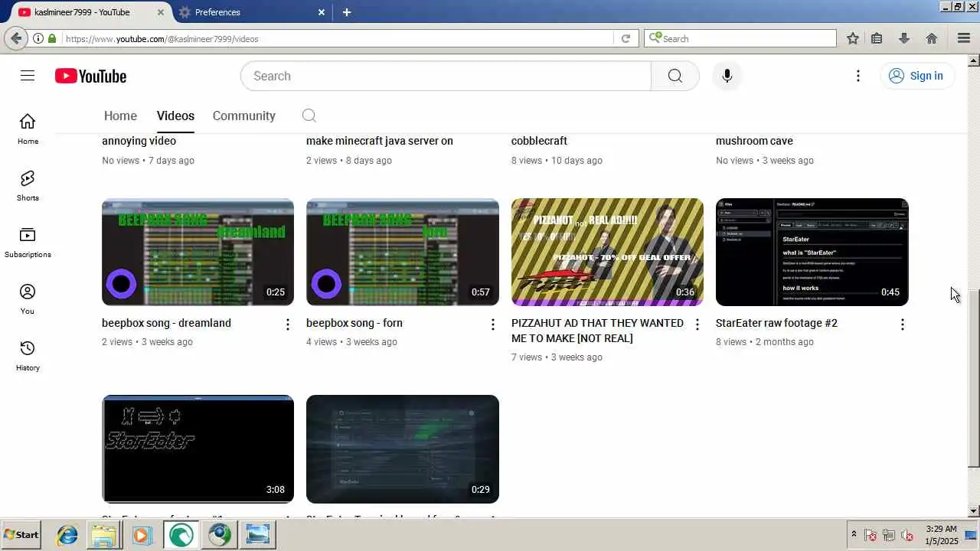Viewport: 980px width, 551px height.
Task: Click the browser toolbar Search box
Action: [x=740, y=38]
